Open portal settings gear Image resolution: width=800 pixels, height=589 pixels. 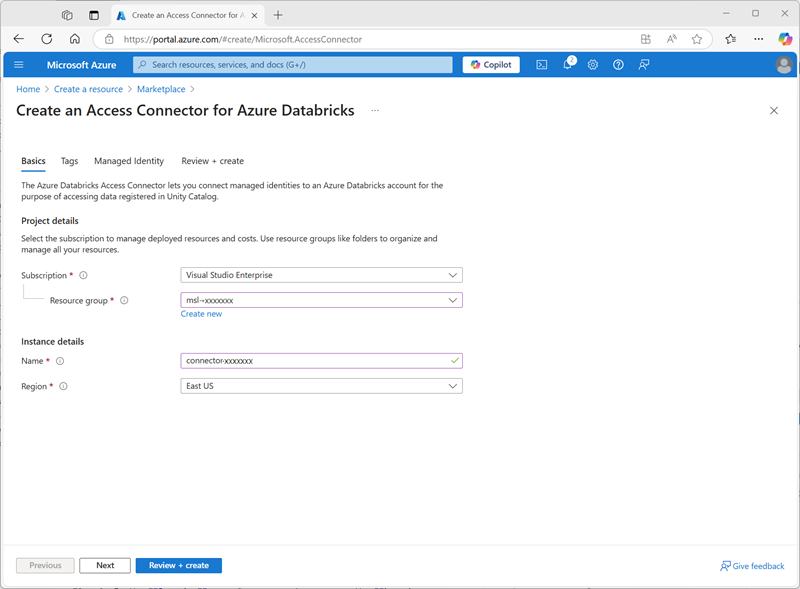pyautogui.click(x=592, y=65)
